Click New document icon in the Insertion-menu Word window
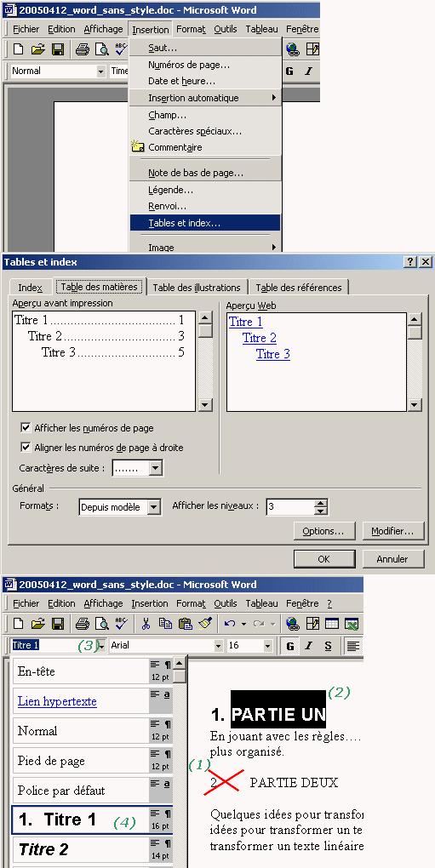 pyautogui.click(x=18, y=49)
